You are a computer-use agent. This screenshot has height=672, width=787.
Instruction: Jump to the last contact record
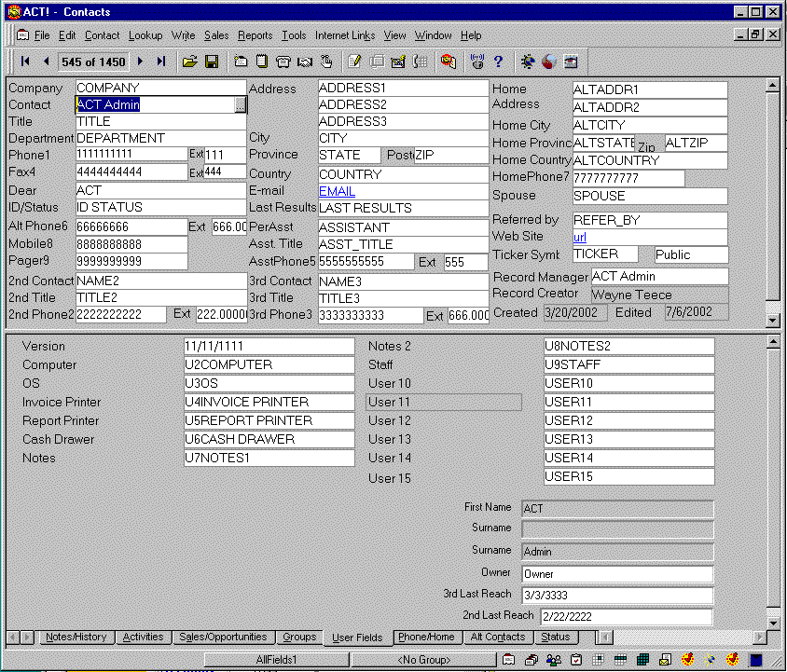[160, 62]
